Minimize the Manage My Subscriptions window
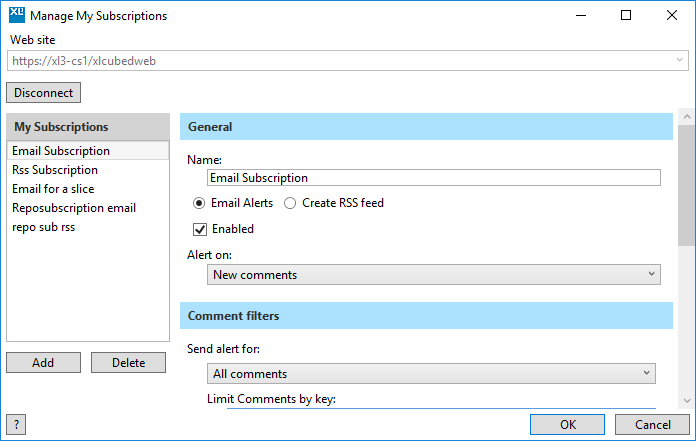 581,16
